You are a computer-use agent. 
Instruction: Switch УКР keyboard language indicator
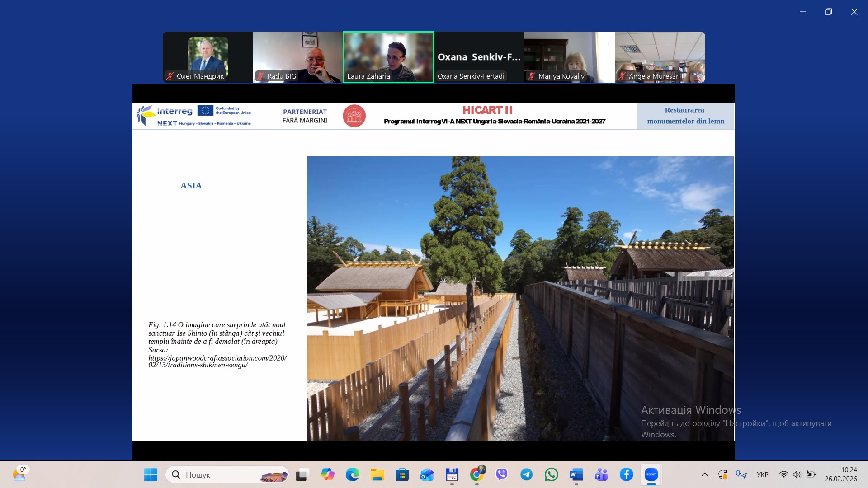coord(762,474)
